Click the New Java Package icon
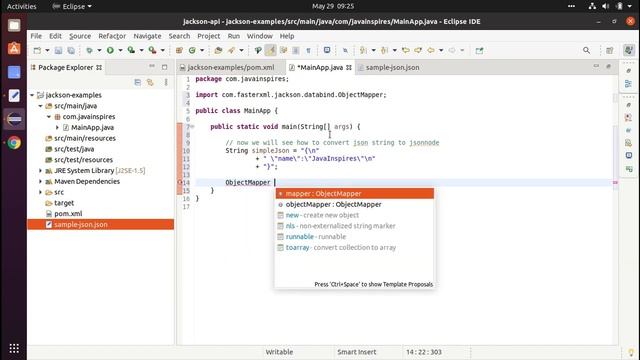640x360 pixels. (179, 51)
